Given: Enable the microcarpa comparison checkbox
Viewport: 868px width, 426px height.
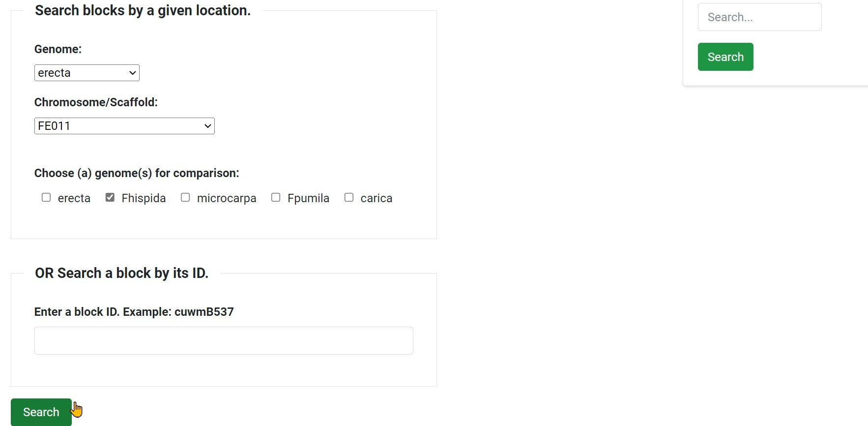Looking at the screenshot, I should [x=185, y=197].
